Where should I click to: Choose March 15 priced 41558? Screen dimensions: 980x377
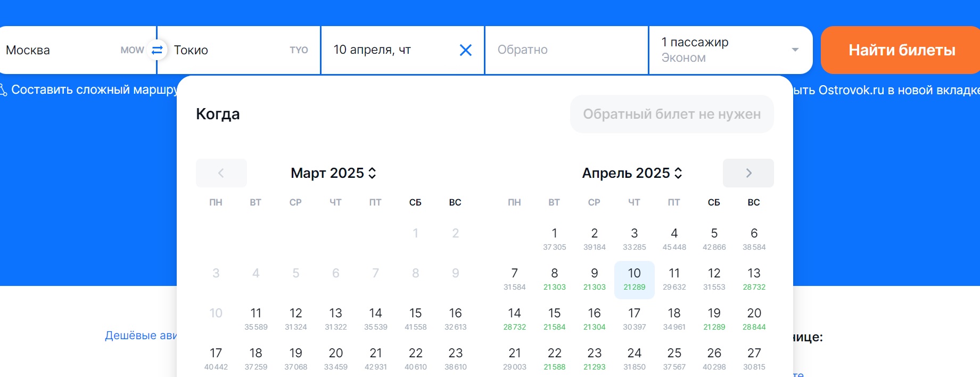[416, 319]
